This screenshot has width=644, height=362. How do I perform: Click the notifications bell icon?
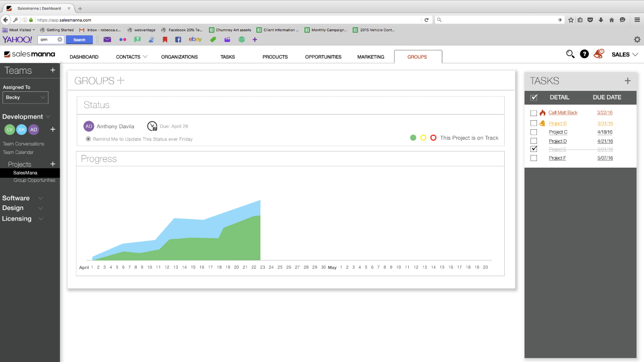click(599, 54)
